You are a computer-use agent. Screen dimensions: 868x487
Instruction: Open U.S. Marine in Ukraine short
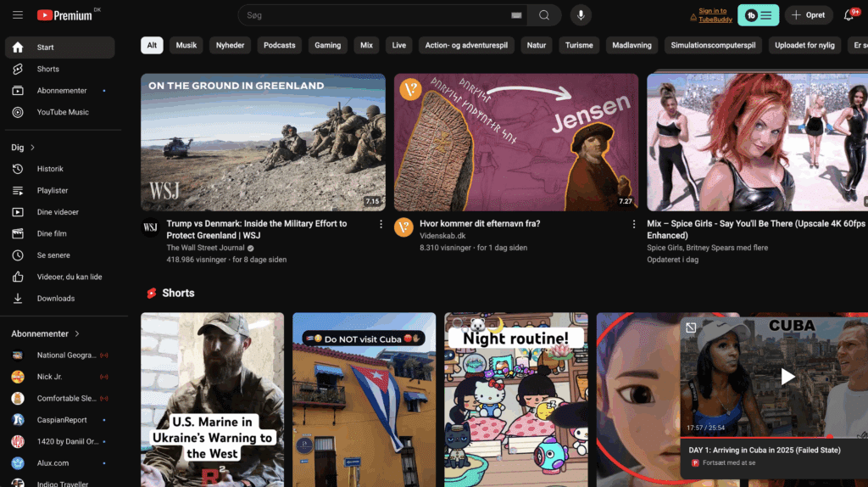pyautogui.click(x=212, y=400)
